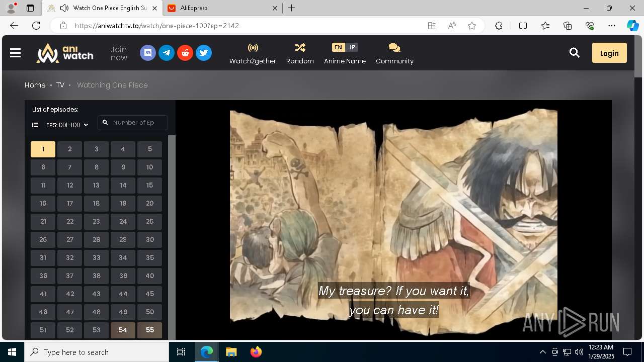
Task: Refresh the current page
Action: tap(36, 26)
